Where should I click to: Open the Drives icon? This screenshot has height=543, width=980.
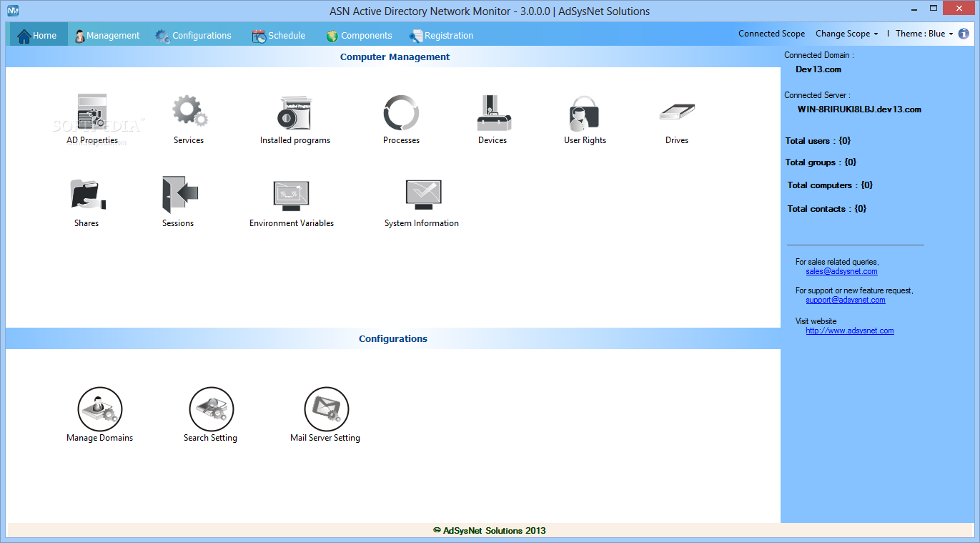677,112
